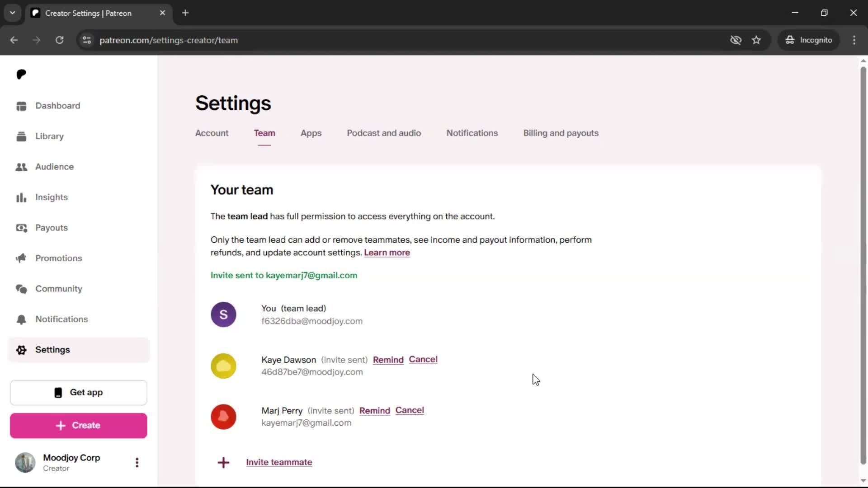The height and width of the screenshot is (488, 868).
Task: Select the Team tab
Action: point(264,133)
